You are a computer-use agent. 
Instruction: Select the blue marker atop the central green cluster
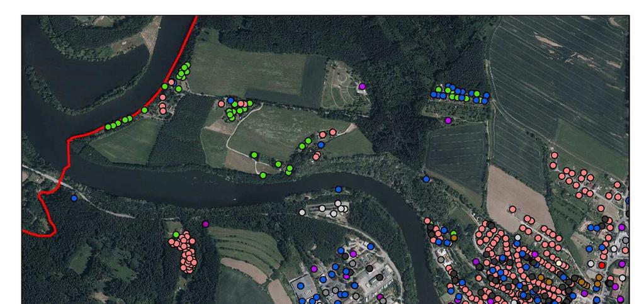[230, 100]
